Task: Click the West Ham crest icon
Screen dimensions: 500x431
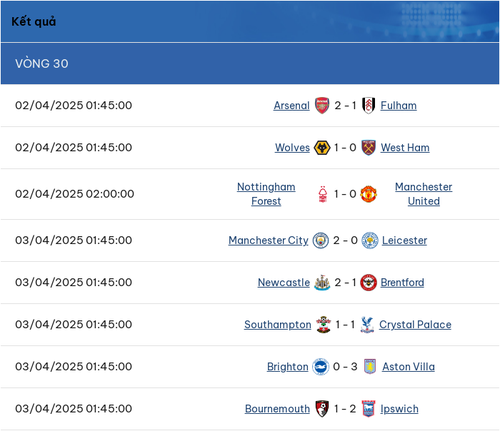Action: click(x=369, y=148)
